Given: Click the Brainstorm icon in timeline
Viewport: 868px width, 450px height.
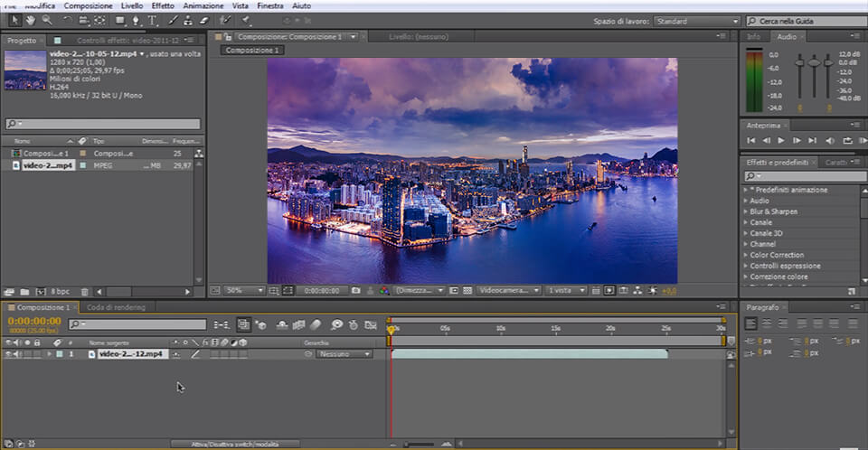Looking at the screenshot, I should pos(336,325).
